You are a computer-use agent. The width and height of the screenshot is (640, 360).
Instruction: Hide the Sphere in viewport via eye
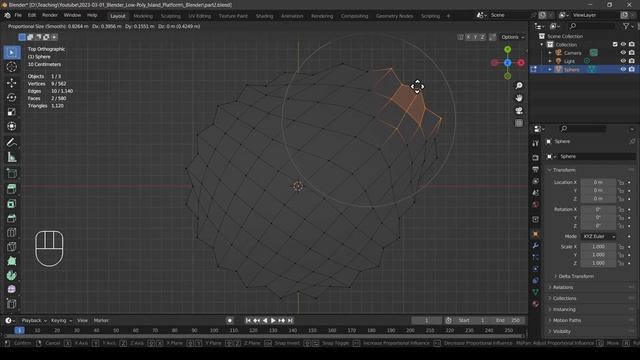tap(623, 69)
